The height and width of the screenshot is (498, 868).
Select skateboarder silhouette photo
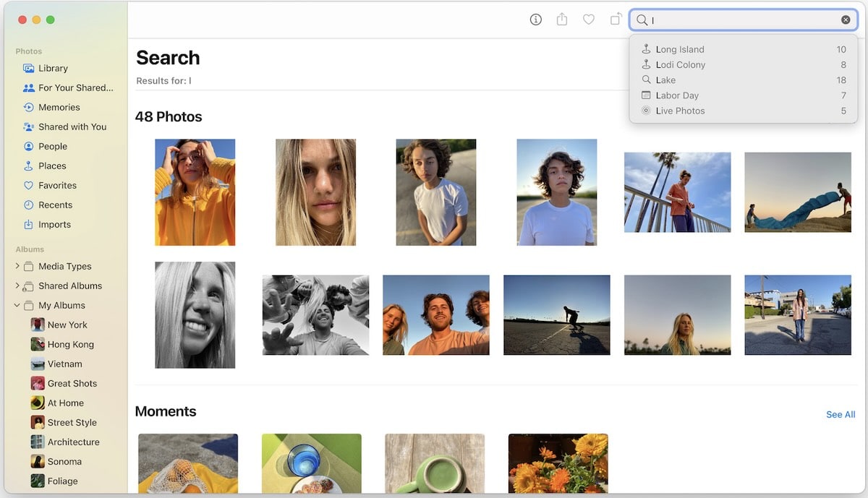click(557, 315)
